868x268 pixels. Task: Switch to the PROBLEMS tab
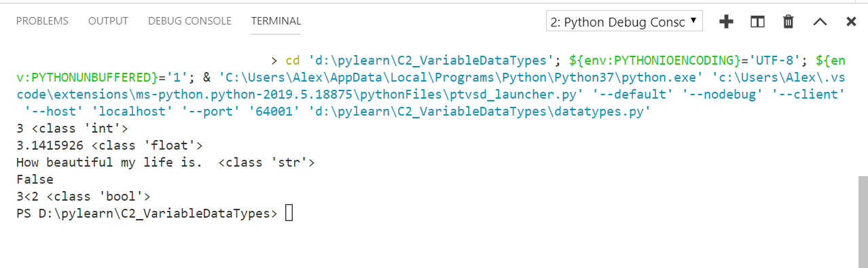click(42, 21)
